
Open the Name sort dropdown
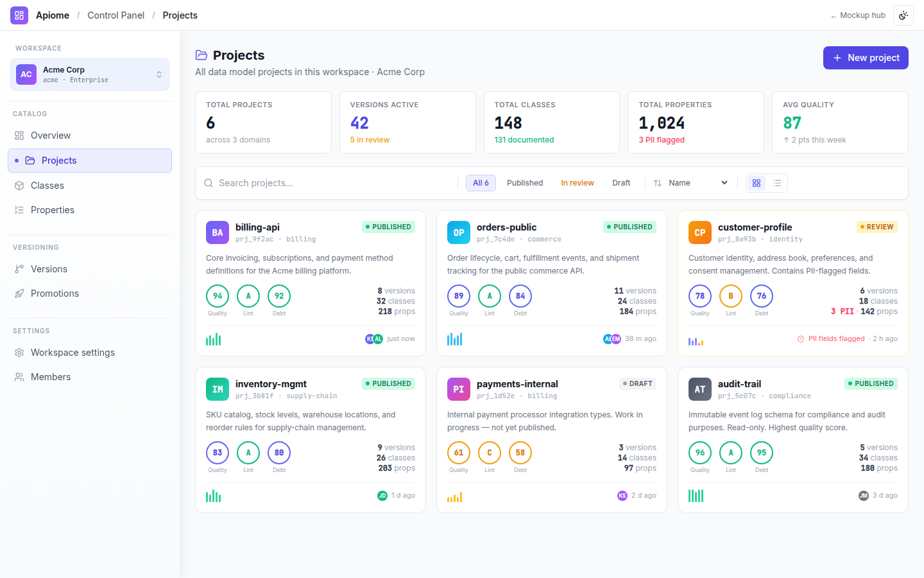pos(698,183)
